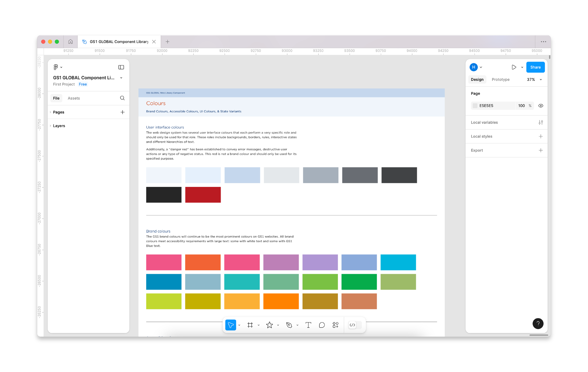
Task: Select the Text tool
Action: point(308,325)
